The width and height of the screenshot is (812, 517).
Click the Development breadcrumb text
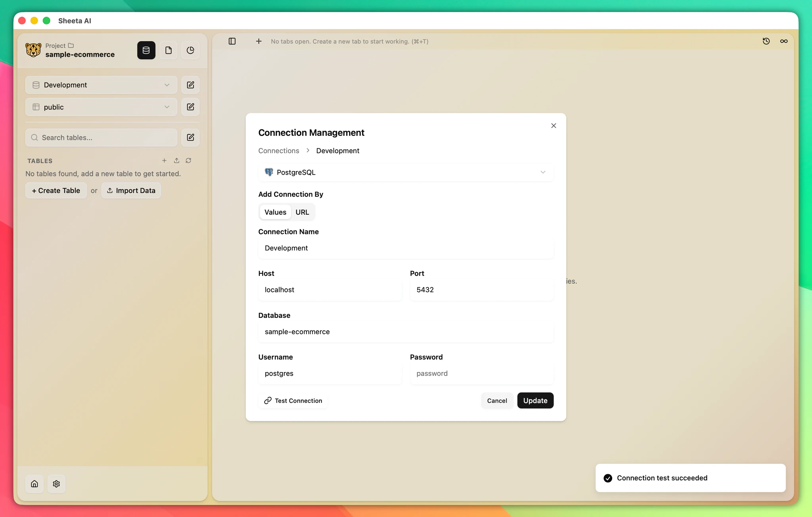pos(338,151)
